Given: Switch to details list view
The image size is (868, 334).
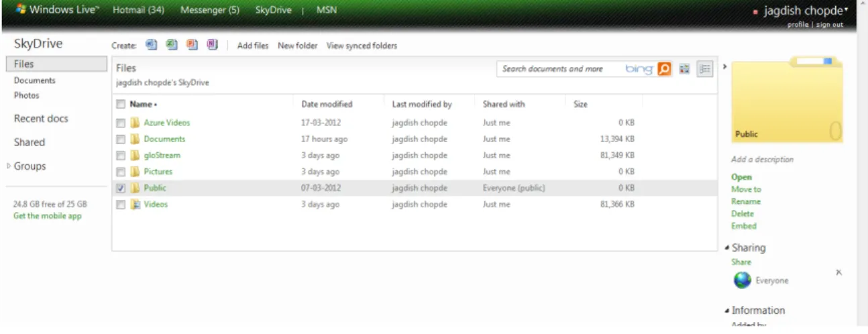Looking at the screenshot, I should pos(704,69).
